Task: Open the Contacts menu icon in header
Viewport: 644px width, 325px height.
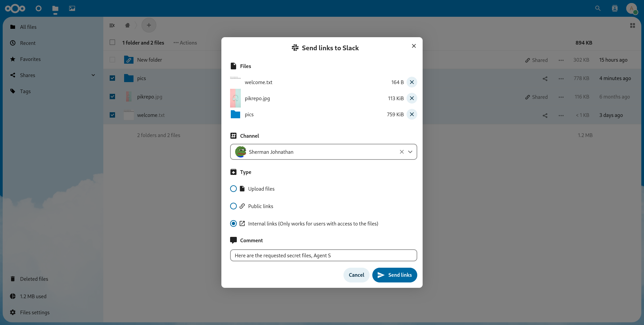Action: tap(615, 8)
